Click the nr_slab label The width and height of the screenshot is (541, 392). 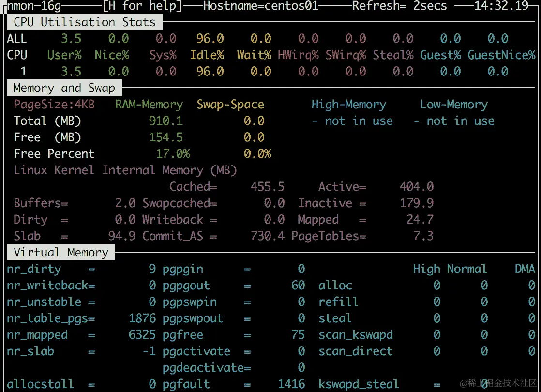pyautogui.click(x=30, y=351)
